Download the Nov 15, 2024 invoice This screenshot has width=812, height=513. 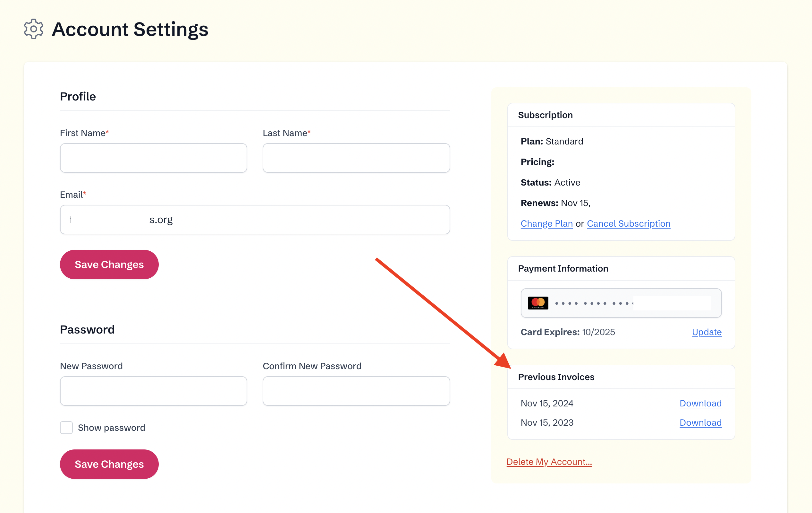[700, 403]
